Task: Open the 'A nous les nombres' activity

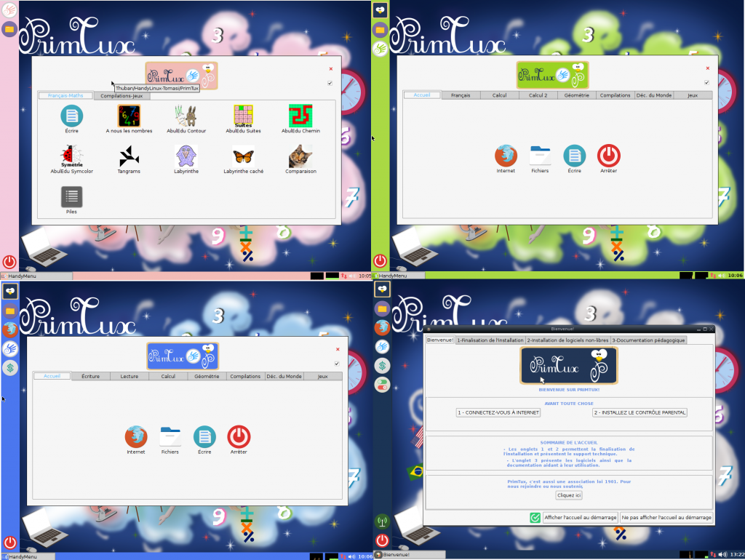Action: (128, 116)
